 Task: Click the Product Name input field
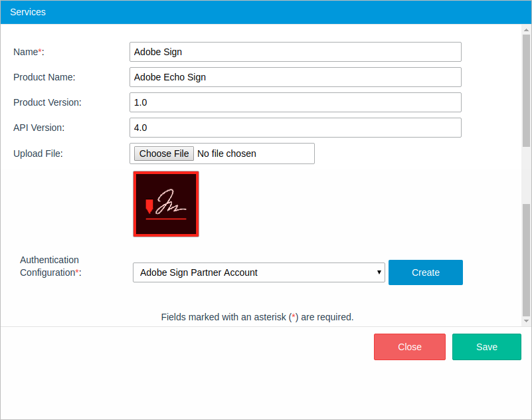pos(295,77)
